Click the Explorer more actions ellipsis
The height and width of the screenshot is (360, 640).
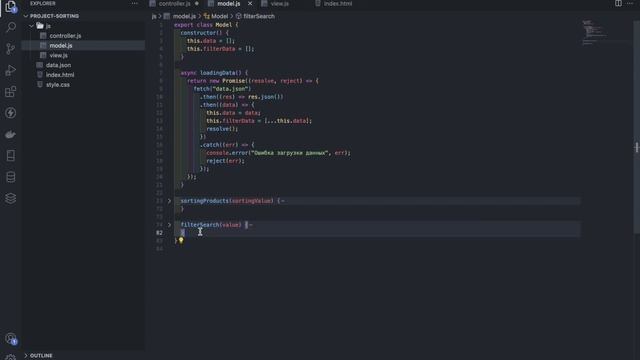134,3
